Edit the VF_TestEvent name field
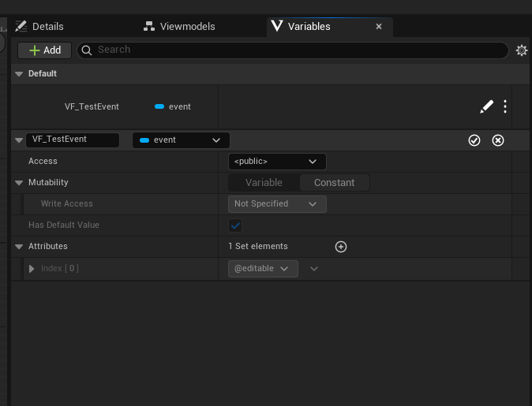 [x=73, y=140]
